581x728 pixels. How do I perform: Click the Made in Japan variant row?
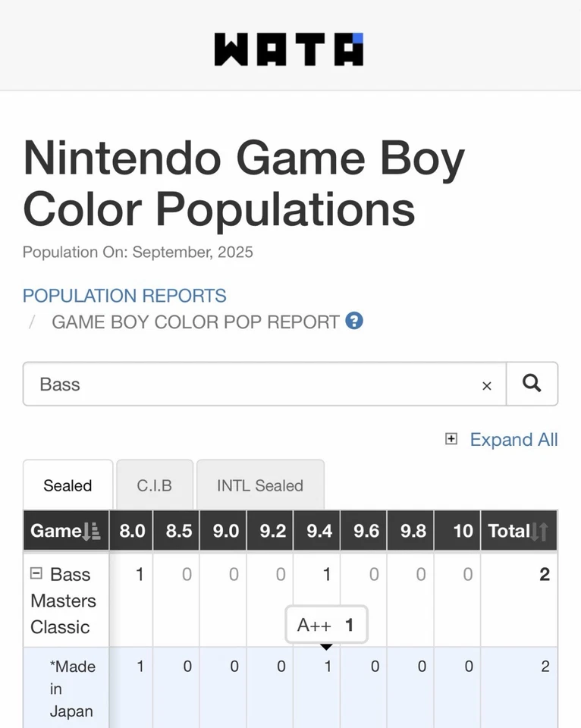tap(72, 689)
